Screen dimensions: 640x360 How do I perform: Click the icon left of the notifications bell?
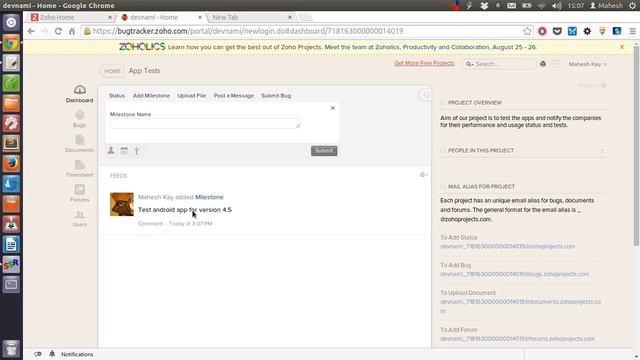point(38,354)
